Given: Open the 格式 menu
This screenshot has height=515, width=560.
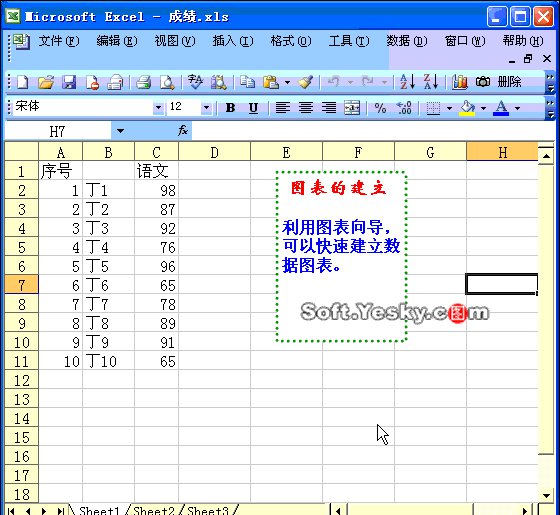Looking at the screenshot, I should pos(291,41).
